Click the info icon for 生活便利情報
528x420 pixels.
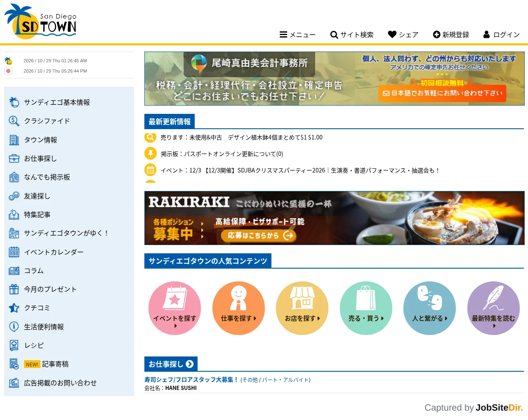14,327
